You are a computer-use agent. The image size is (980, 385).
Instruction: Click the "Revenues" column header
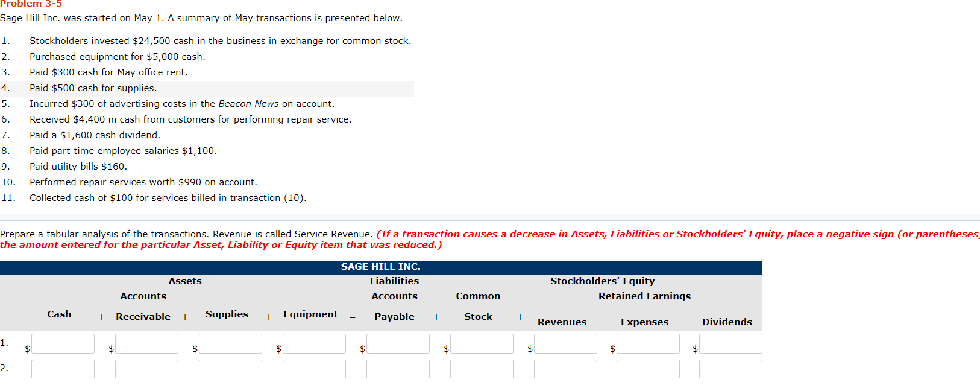[x=562, y=322]
